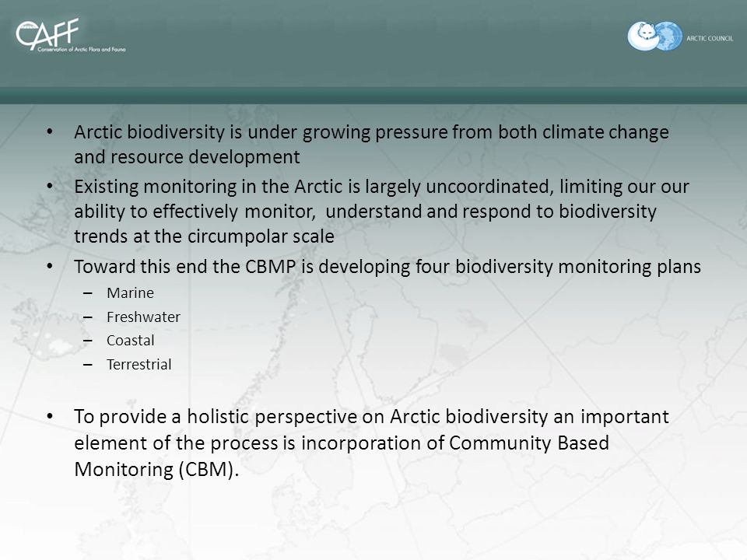Click bullet point before 'To provide a holistic'
This screenshot has height=560, width=747.
click(x=50, y=416)
